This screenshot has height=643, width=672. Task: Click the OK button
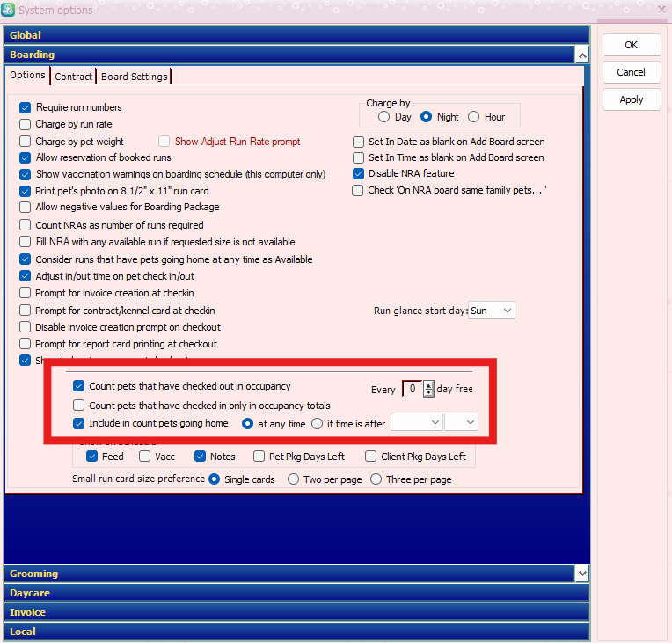(632, 45)
